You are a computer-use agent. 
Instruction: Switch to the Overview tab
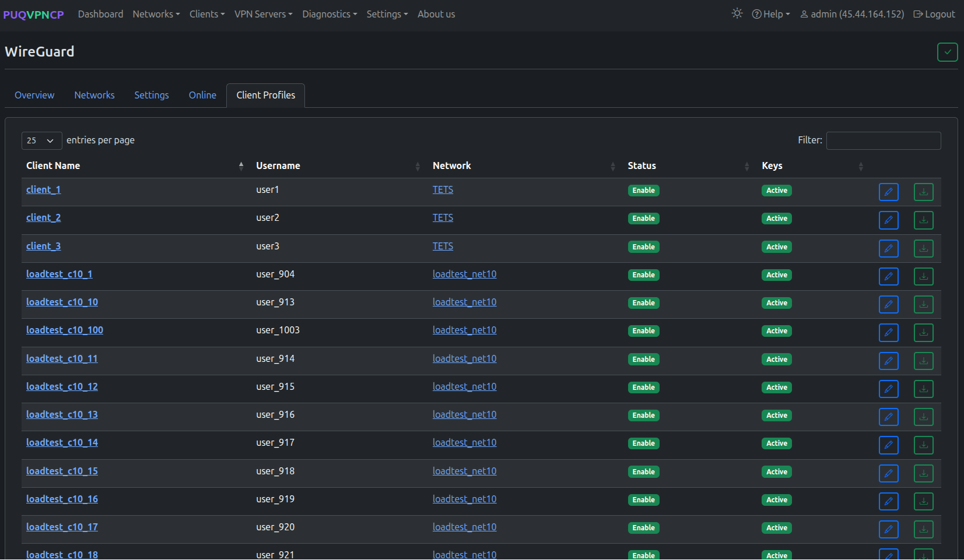click(34, 95)
